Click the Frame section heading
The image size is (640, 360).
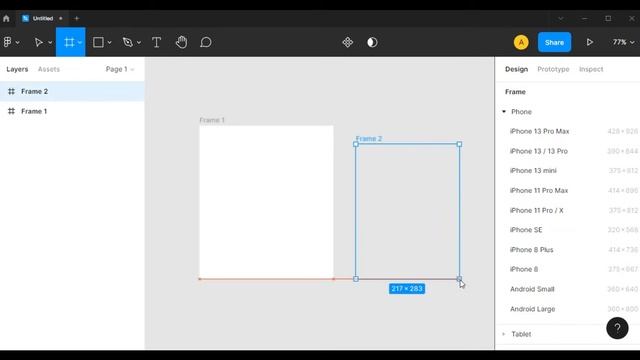[x=515, y=92]
